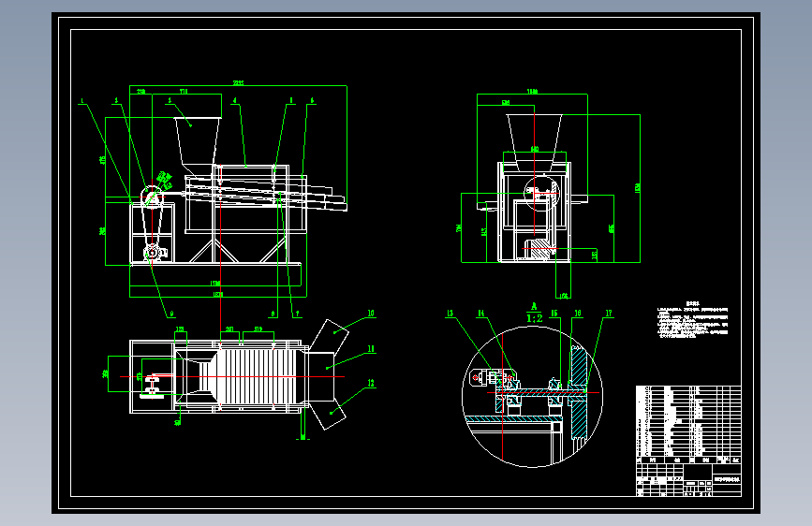Click part callout number 4
Screen dimensions: 812x526
[234, 100]
